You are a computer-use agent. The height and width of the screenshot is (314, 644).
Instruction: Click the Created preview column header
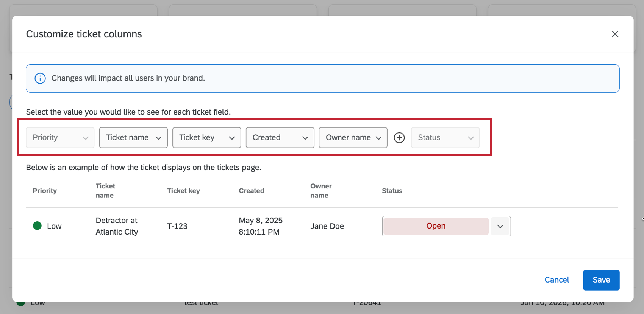[252, 191]
